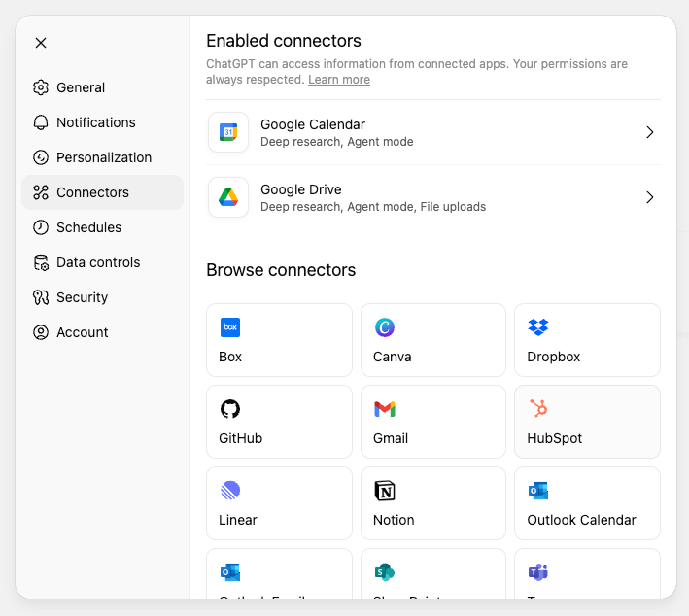Click the General gear icon
The height and width of the screenshot is (616, 689).
[x=41, y=87]
